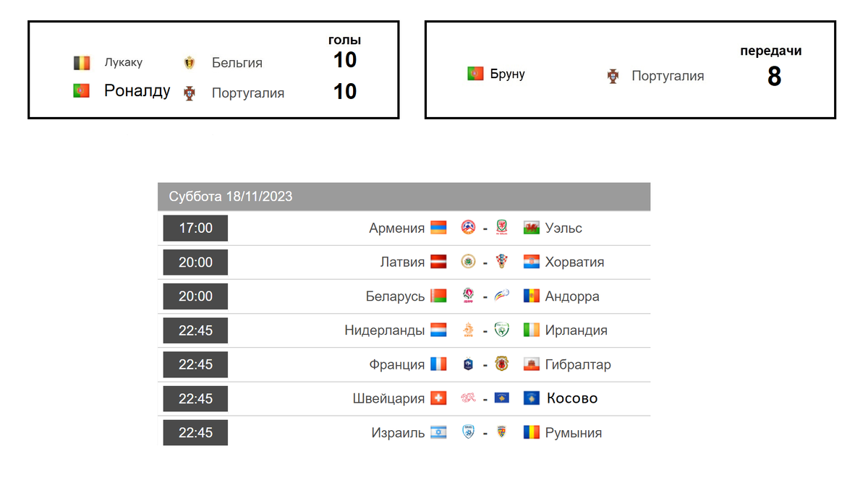Click the Belgium federation crest near Бельгия
The width and height of the screenshot is (868, 488).
[190, 63]
